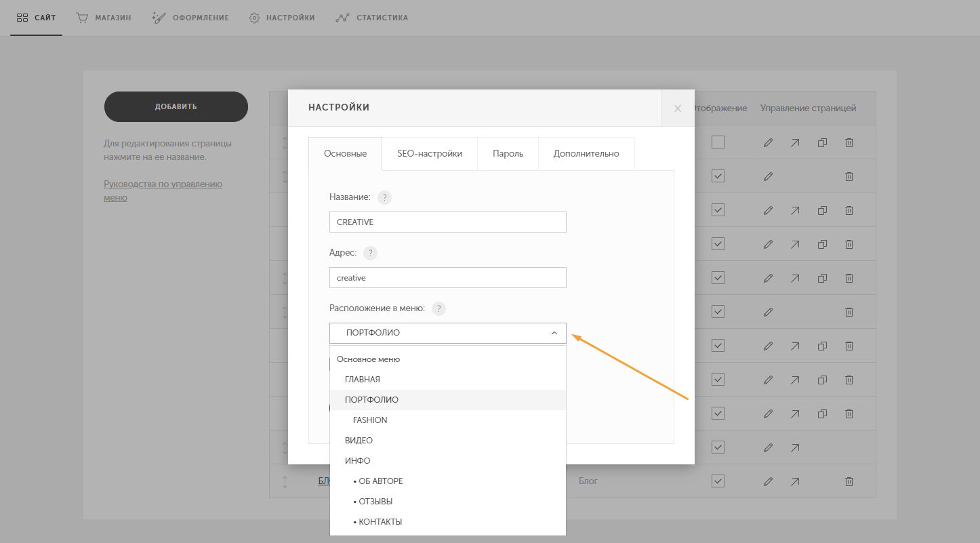
Task: Untick the Отображение checkbox in the Блог row
Action: click(718, 481)
